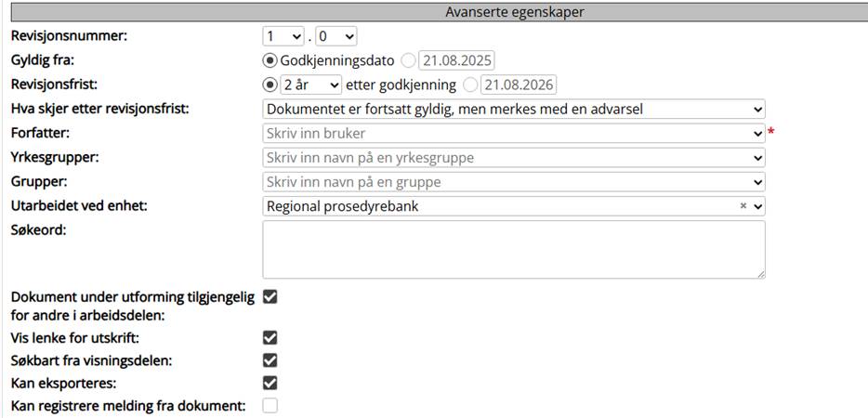
Task: Open the major revision number dropdown
Action: point(284,36)
